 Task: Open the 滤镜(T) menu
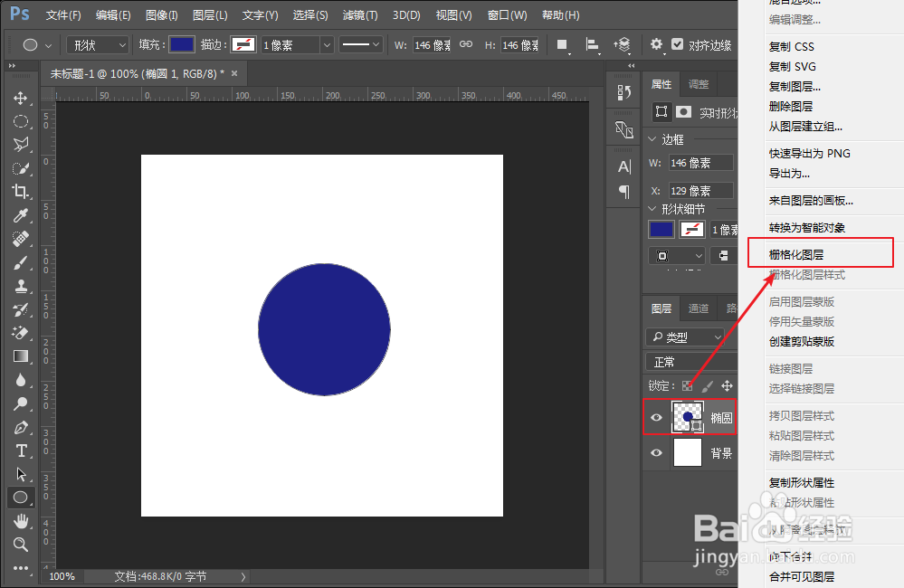[x=360, y=15]
